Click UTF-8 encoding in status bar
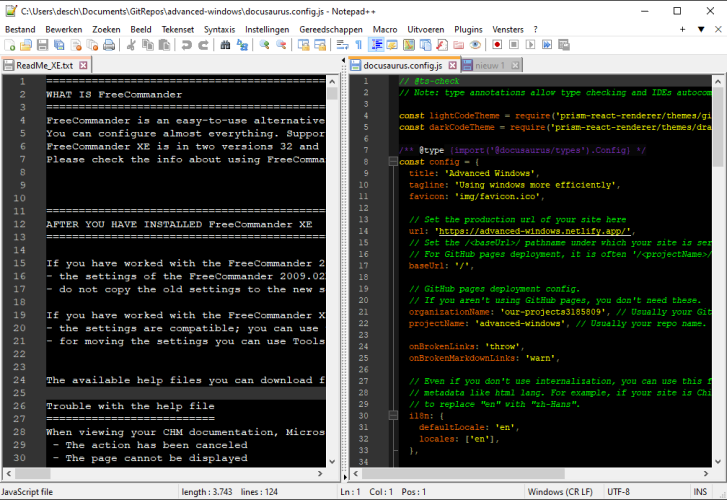Screen dimensions: 727x500 [619, 492]
